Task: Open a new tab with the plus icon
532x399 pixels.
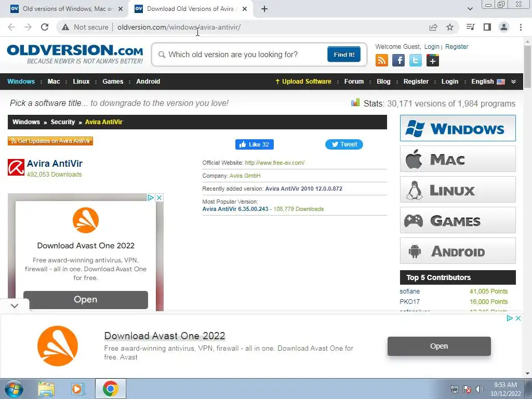Action: (264, 9)
